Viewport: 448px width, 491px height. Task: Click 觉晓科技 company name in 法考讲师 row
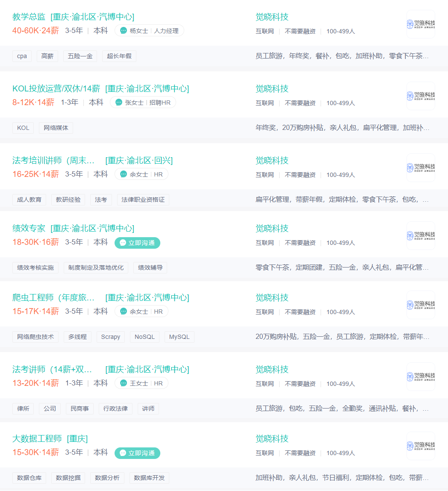[x=272, y=370]
